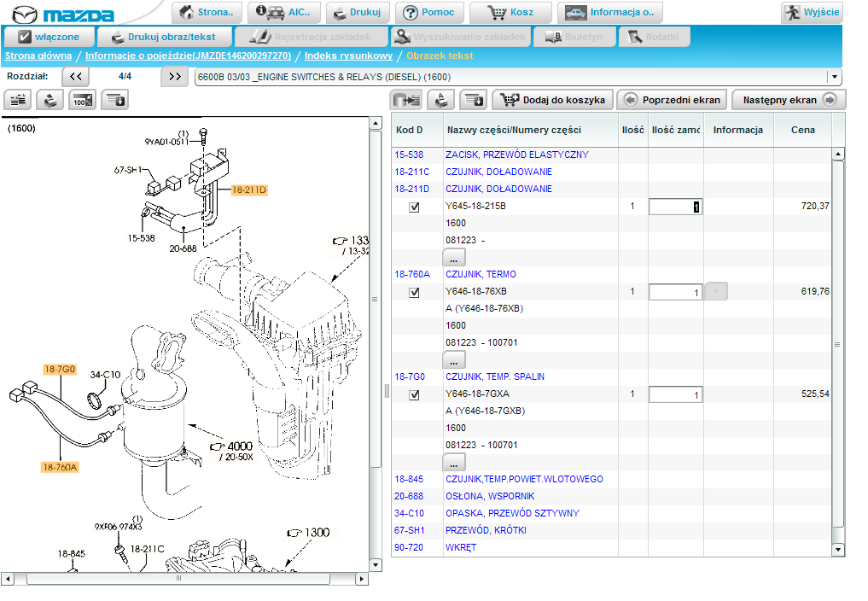868x601 pixels.
Task: Click the quantity field for Y646-18-76XB
Action: [675, 292]
